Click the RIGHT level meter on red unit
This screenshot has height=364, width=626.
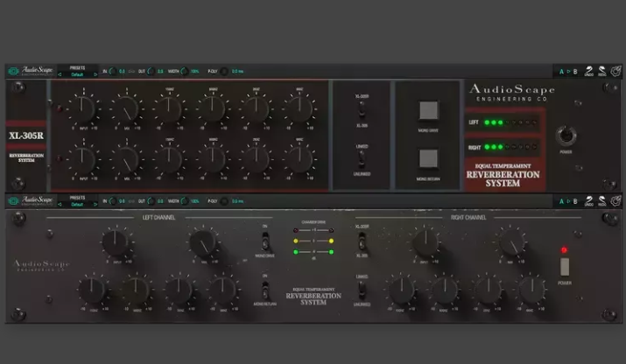point(510,147)
